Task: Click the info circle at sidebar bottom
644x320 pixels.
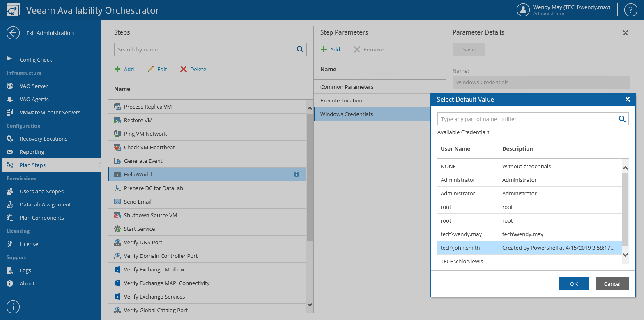Action: point(13,307)
